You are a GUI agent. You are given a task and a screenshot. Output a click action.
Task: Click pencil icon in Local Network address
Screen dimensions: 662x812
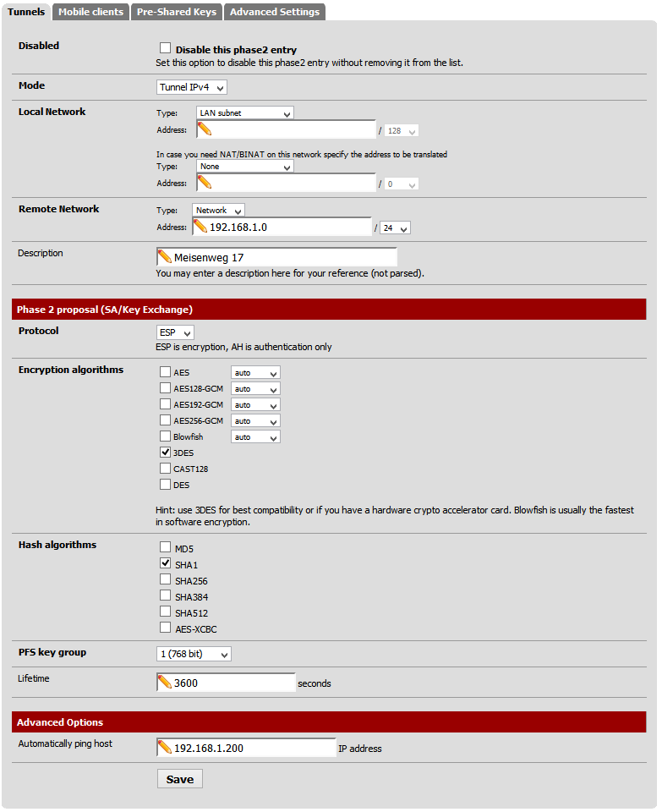(x=205, y=129)
